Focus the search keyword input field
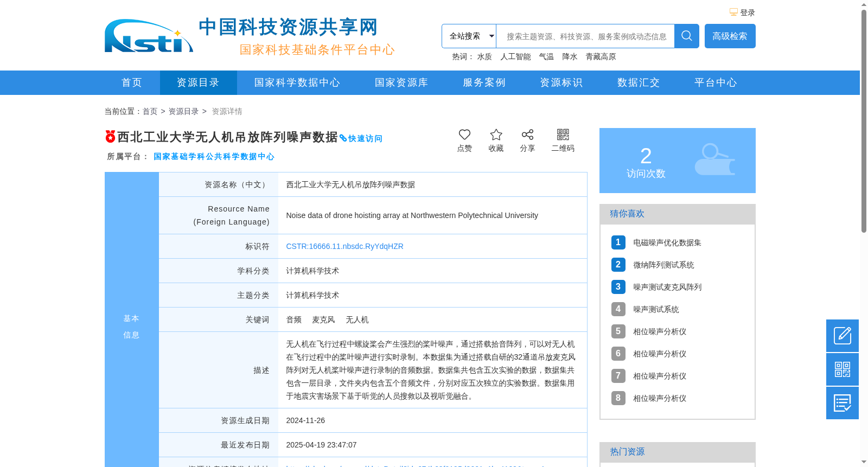Image resolution: width=868 pixels, height=467 pixels. (x=585, y=36)
